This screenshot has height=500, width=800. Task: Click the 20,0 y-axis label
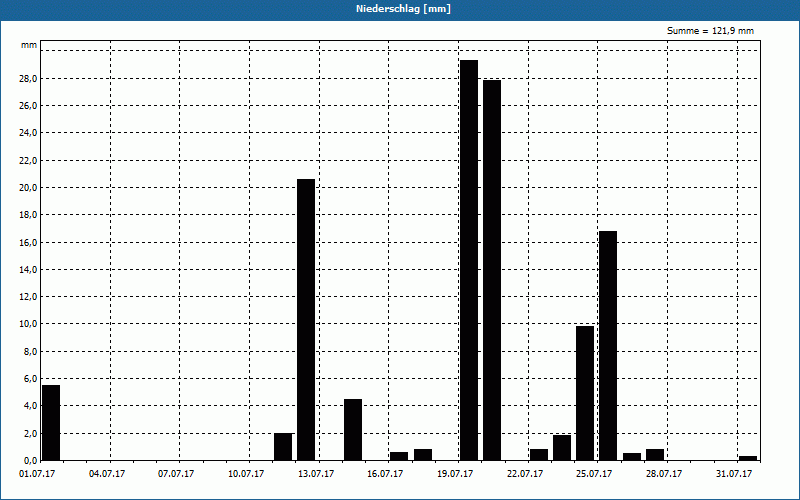pyautogui.click(x=28, y=188)
